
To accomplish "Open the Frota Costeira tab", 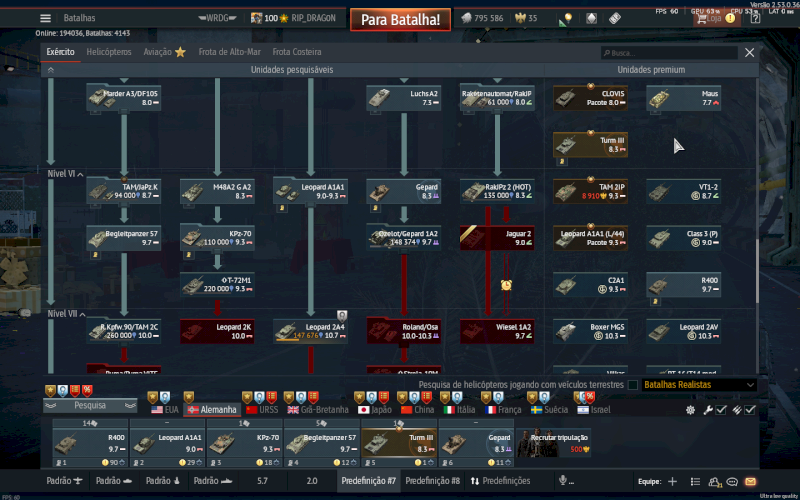I will (297, 51).
